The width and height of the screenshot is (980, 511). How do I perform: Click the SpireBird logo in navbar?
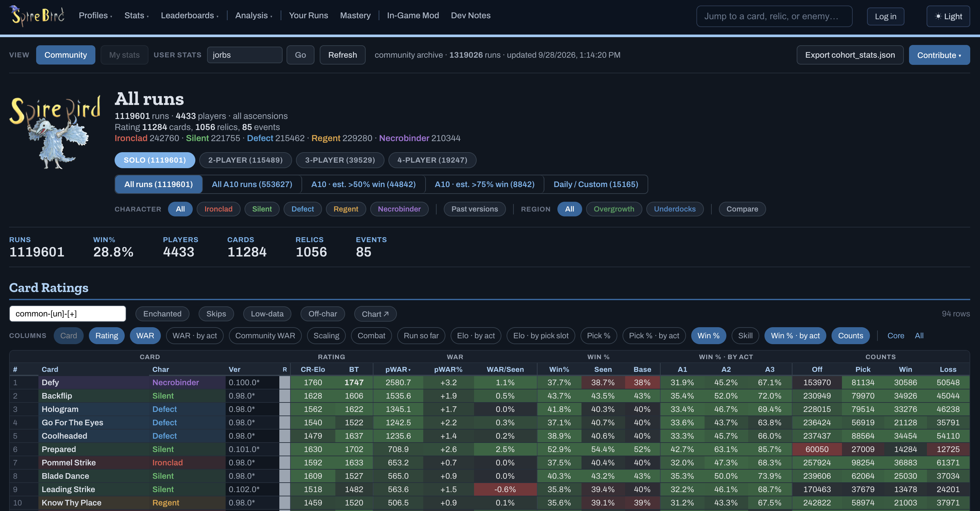(x=37, y=16)
